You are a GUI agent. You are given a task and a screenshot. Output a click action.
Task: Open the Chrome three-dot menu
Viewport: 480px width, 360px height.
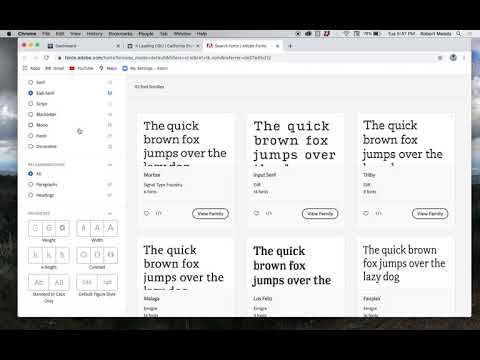pyautogui.click(x=464, y=58)
